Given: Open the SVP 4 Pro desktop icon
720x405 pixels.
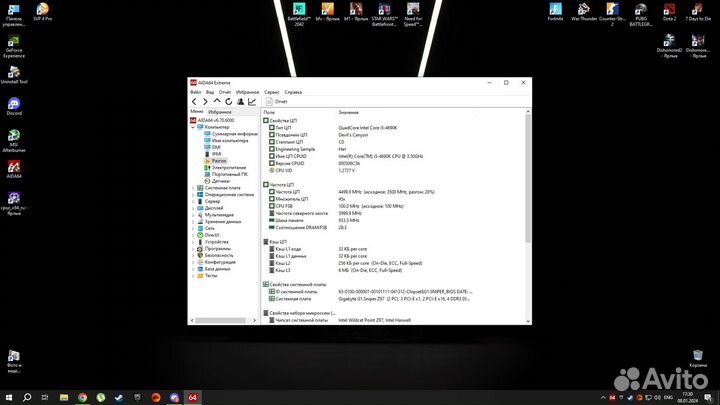Looking at the screenshot, I should [43, 11].
